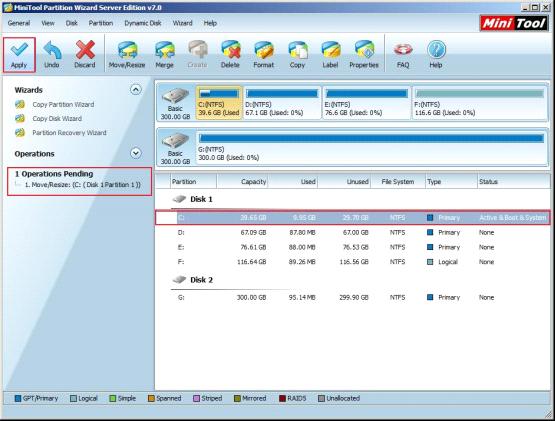Click the Unallocated legend swatch
Image resolution: width=555 pixels, height=421 pixels.
pos(321,399)
